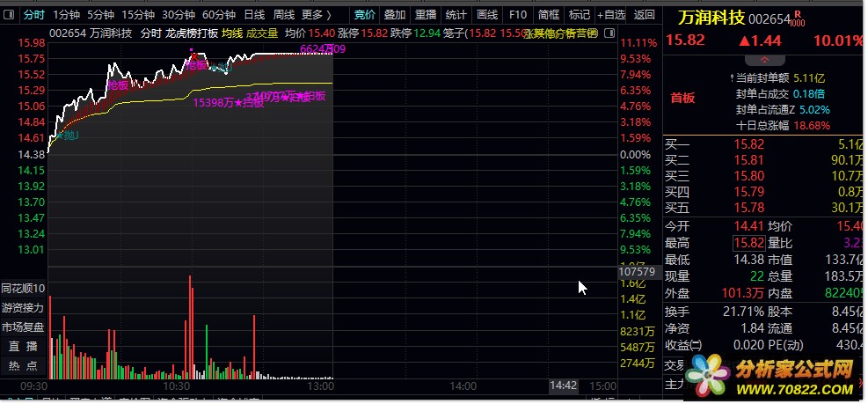Enable the 画线 drawing tool
This screenshot has width=868, height=404.
point(486,15)
